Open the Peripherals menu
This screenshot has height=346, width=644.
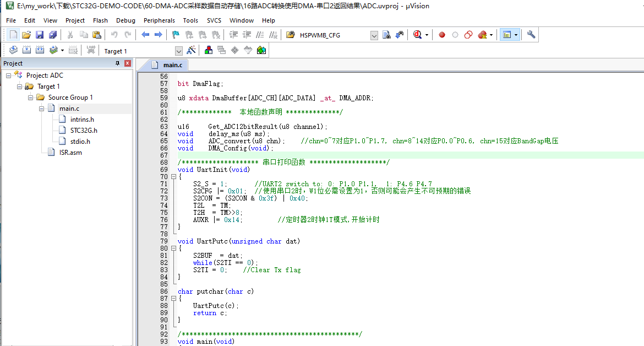160,20
